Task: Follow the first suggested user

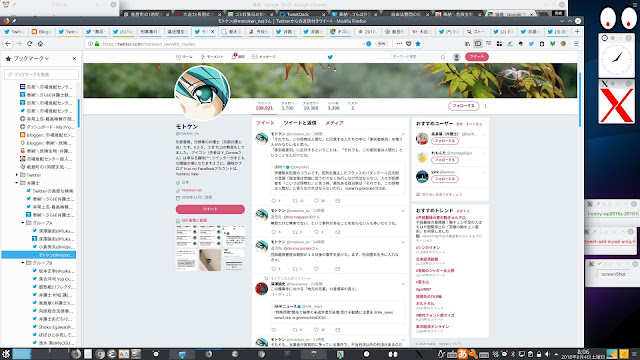Action: (x=444, y=141)
